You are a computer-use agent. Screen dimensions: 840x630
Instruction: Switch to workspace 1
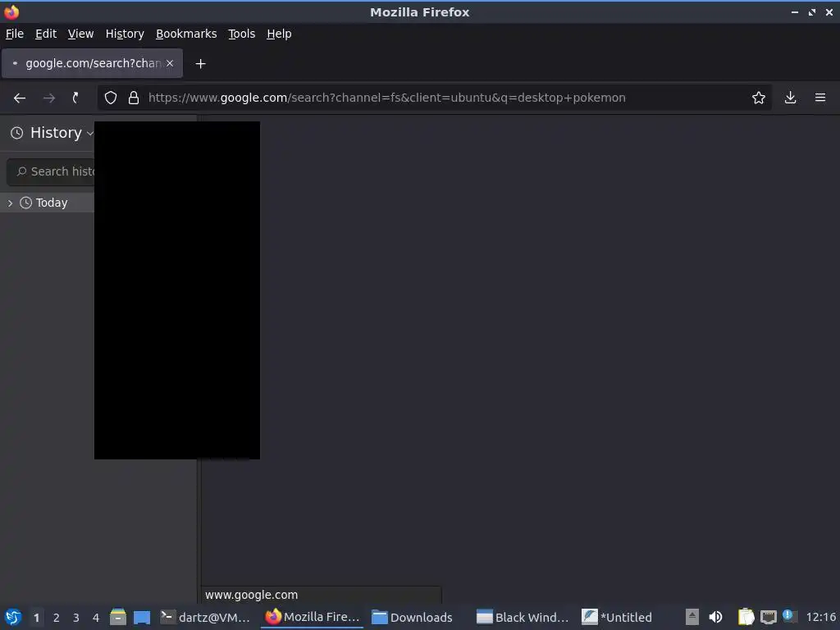36,618
